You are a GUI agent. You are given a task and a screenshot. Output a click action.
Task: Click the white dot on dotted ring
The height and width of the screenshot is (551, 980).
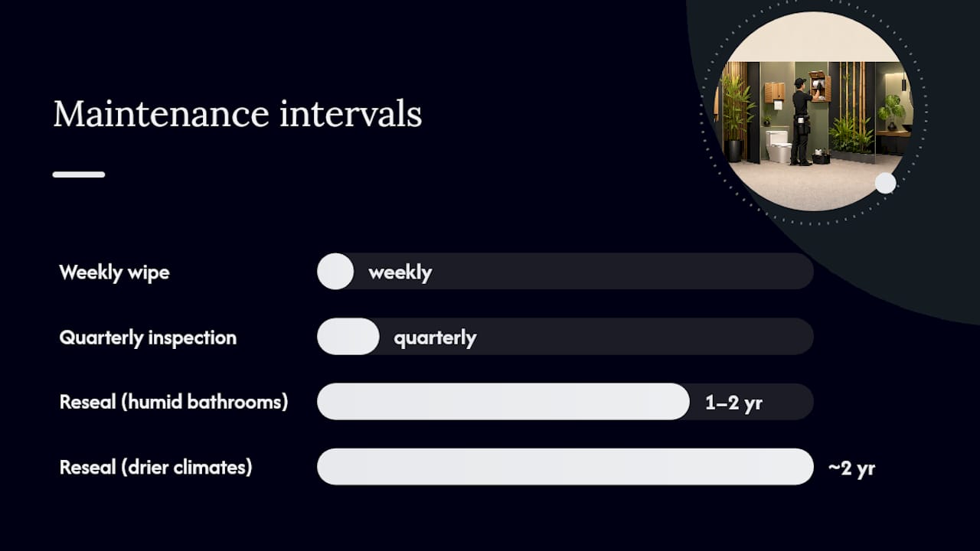pos(885,183)
